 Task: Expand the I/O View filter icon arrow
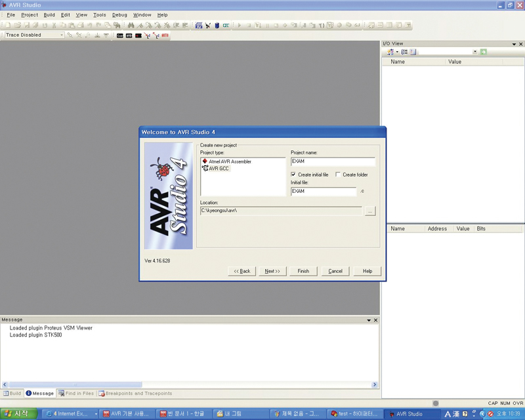coord(397,52)
